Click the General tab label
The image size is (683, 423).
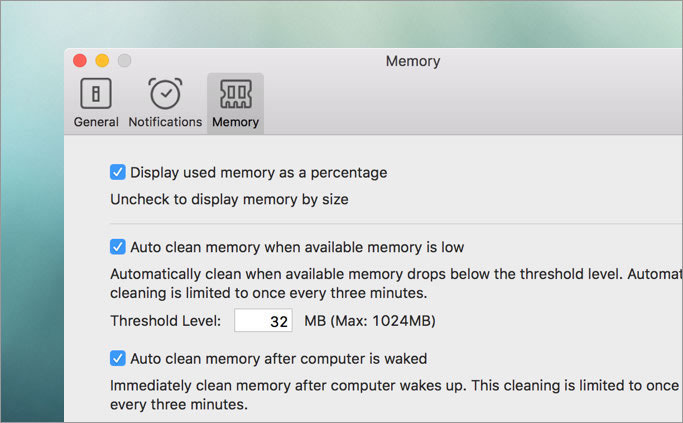(x=96, y=122)
